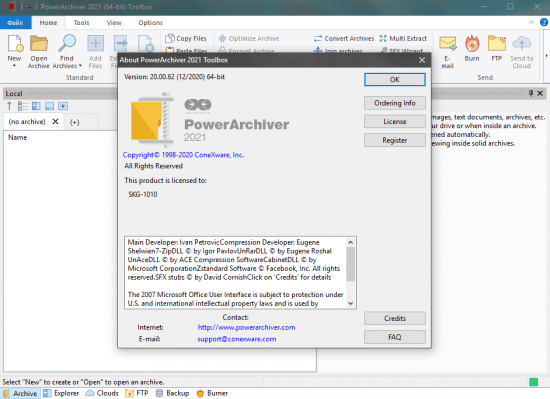Click the Ordering Info button
This screenshot has height=399, width=550.
pyautogui.click(x=395, y=103)
